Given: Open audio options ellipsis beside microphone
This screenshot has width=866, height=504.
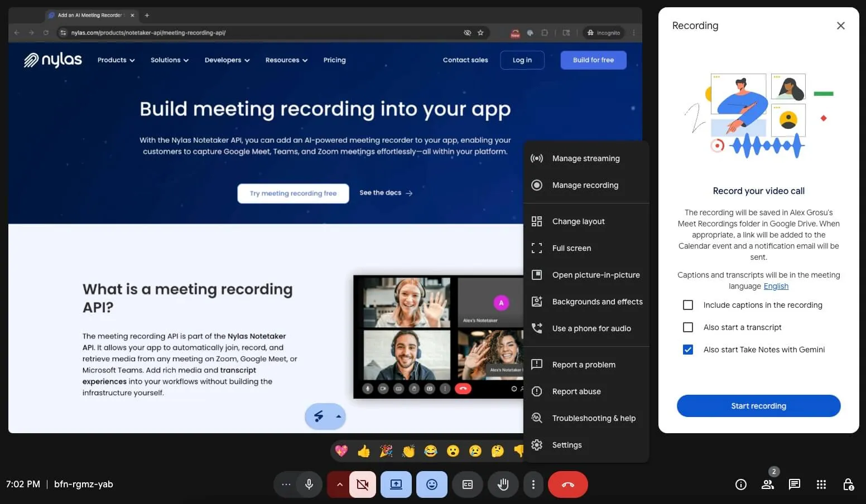Looking at the screenshot, I should (x=286, y=484).
